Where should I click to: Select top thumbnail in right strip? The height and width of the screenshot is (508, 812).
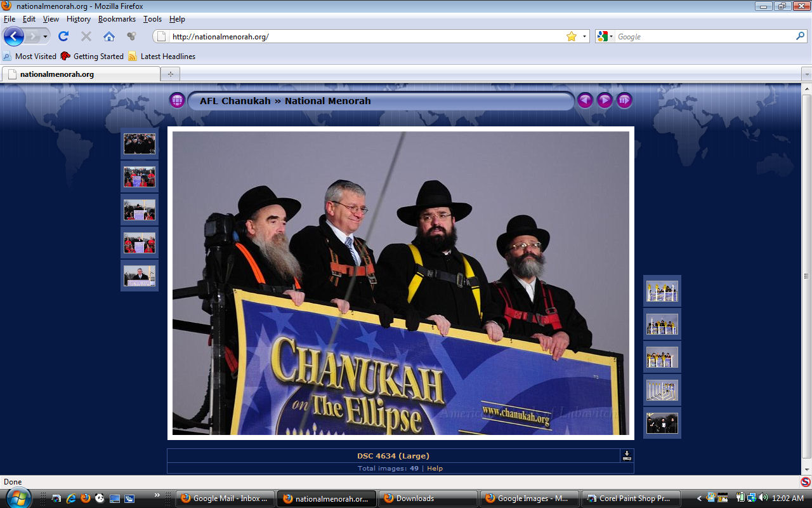pyautogui.click(x=662, y=291)
